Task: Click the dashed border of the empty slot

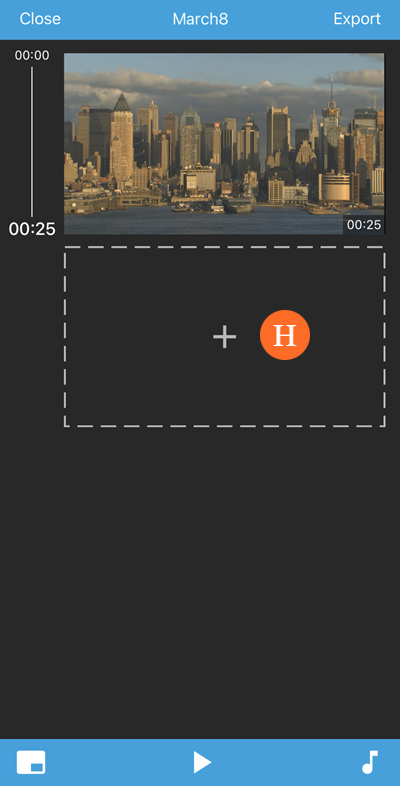Action: coord(224,247)
